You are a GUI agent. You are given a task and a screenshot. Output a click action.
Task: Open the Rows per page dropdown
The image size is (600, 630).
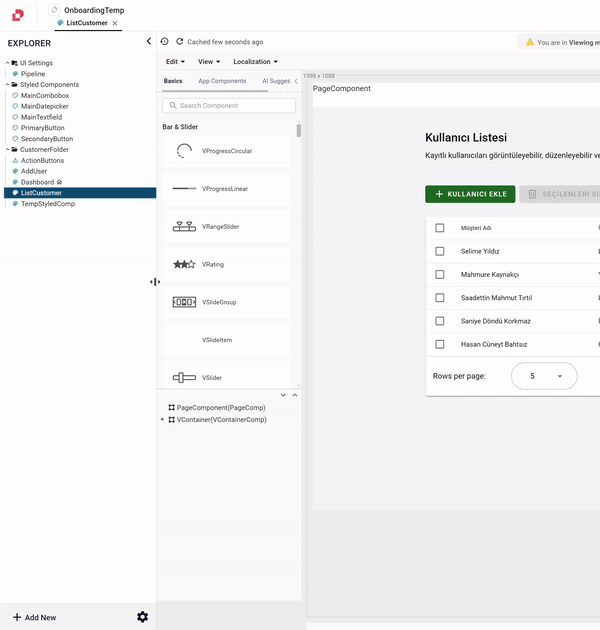click(x=544, y=376)
